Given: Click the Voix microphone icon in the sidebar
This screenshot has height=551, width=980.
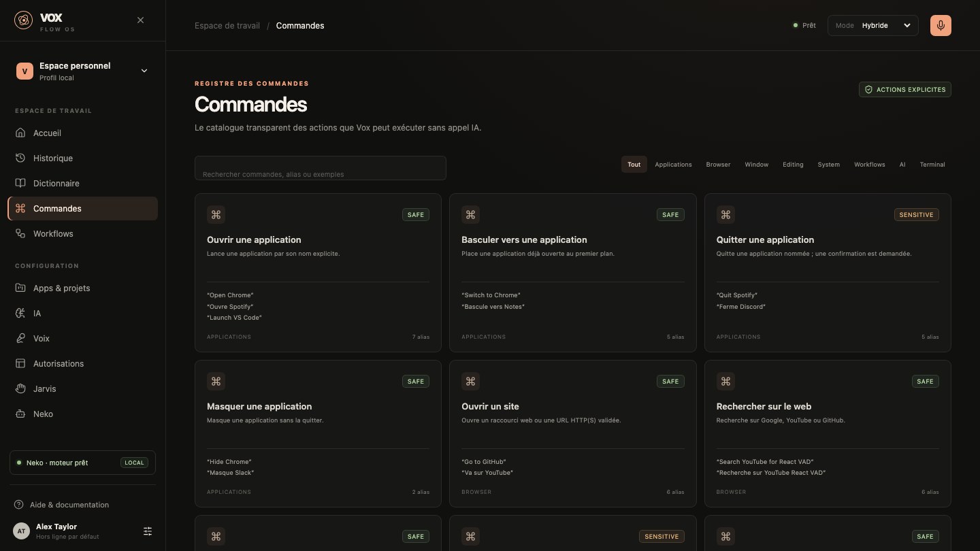Looking at the screenshot, I should [x=20, y=339].
